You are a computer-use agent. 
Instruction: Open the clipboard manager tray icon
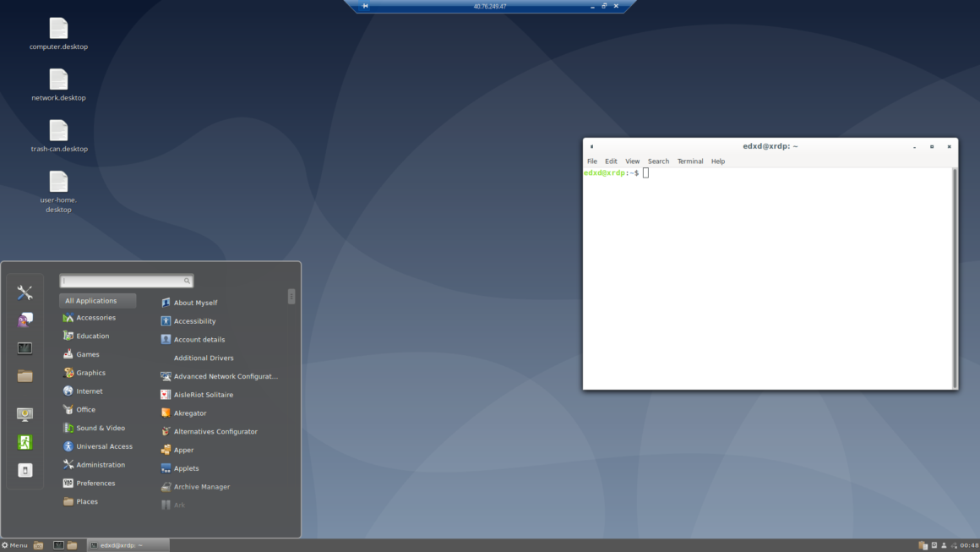pos(922,545)
